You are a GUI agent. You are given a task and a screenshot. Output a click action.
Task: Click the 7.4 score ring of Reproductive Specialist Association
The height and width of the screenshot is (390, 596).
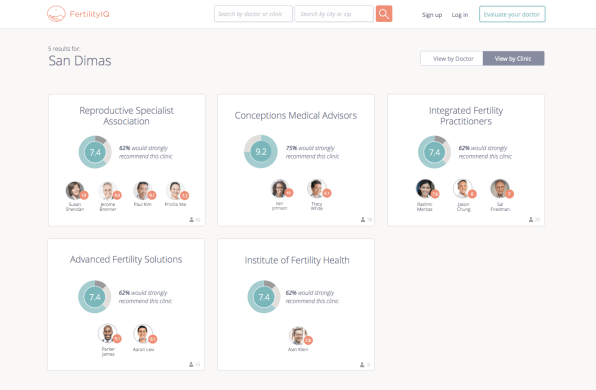[x=95, y=152]
